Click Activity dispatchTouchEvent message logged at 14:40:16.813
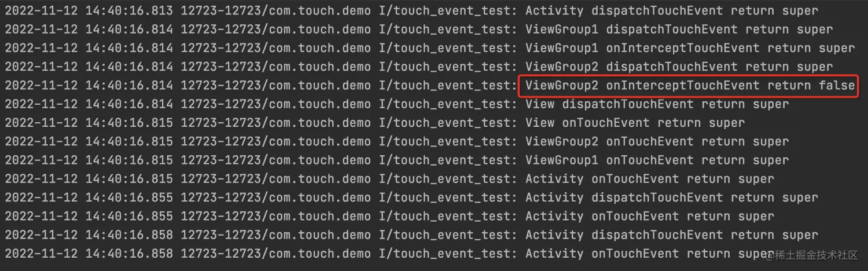 click(x=672, y=11)
